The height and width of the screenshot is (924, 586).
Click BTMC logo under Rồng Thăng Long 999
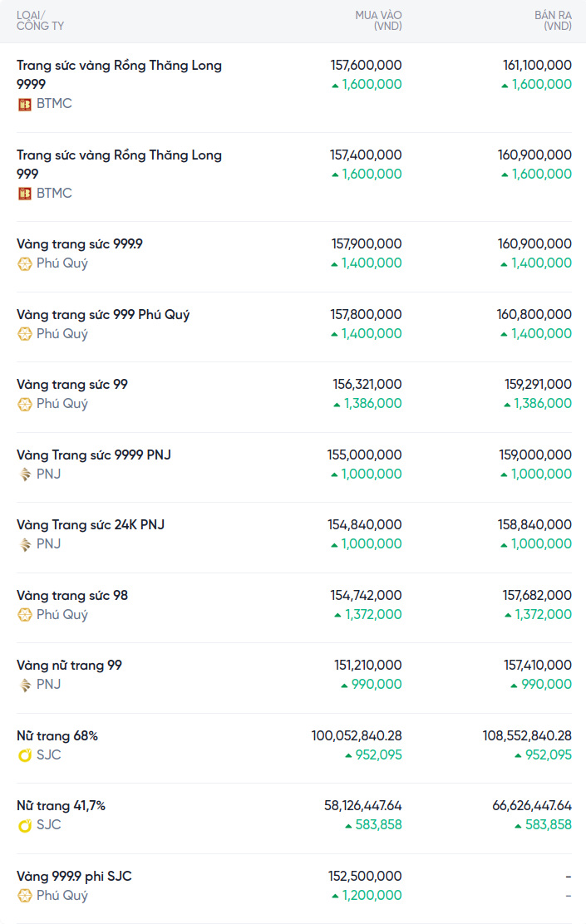coord(24,194)
